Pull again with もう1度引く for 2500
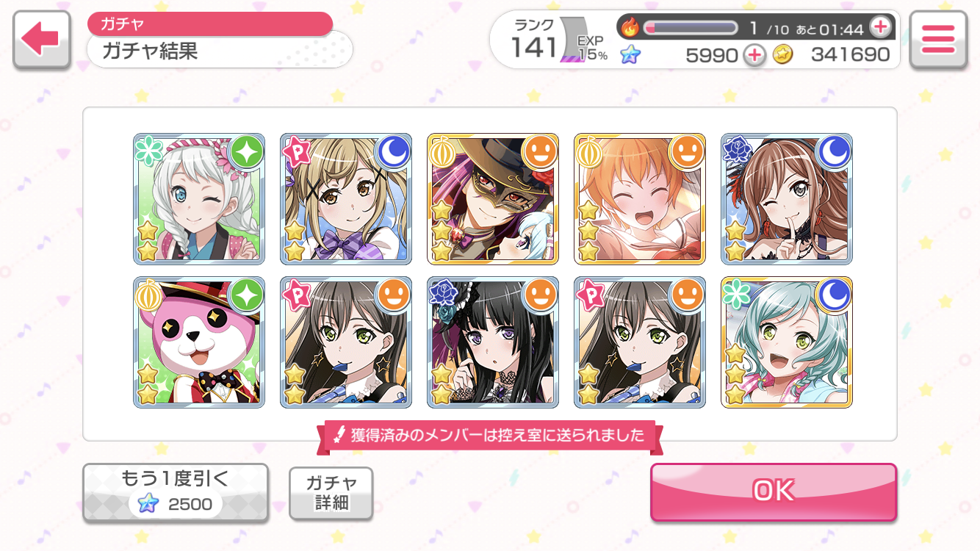980x551 pixels. coord(175,492)
